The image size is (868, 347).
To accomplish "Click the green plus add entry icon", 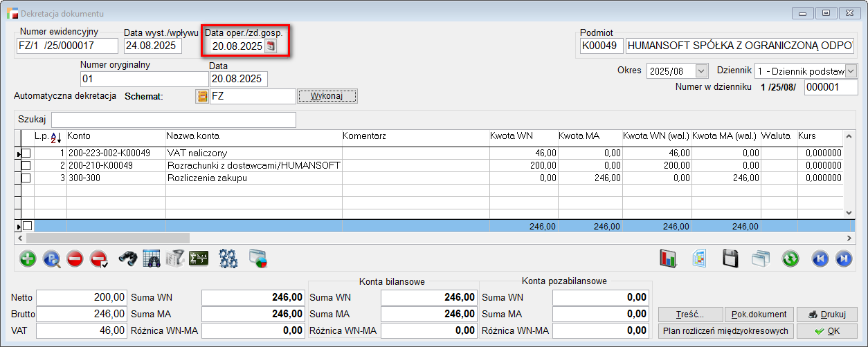I will point(28,259).
